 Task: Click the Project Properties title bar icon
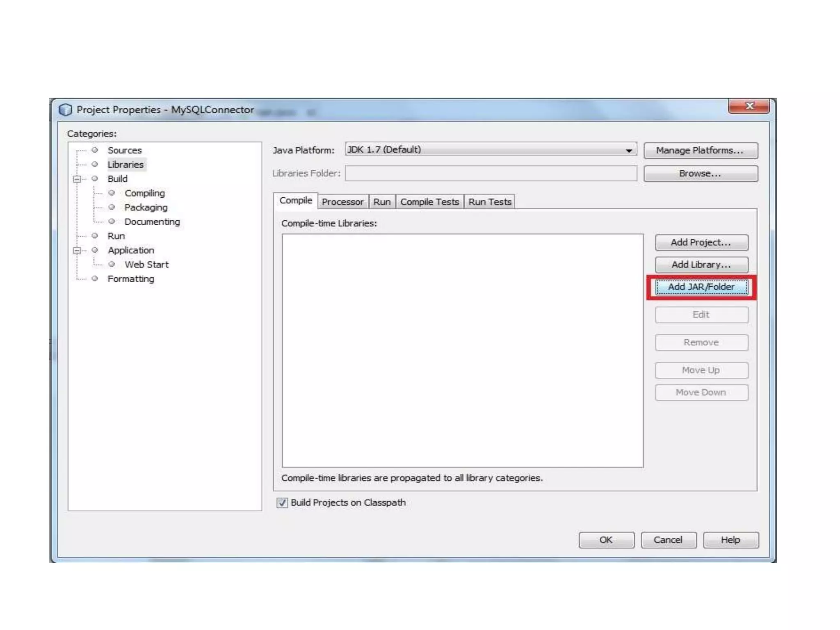click(65, 110)
